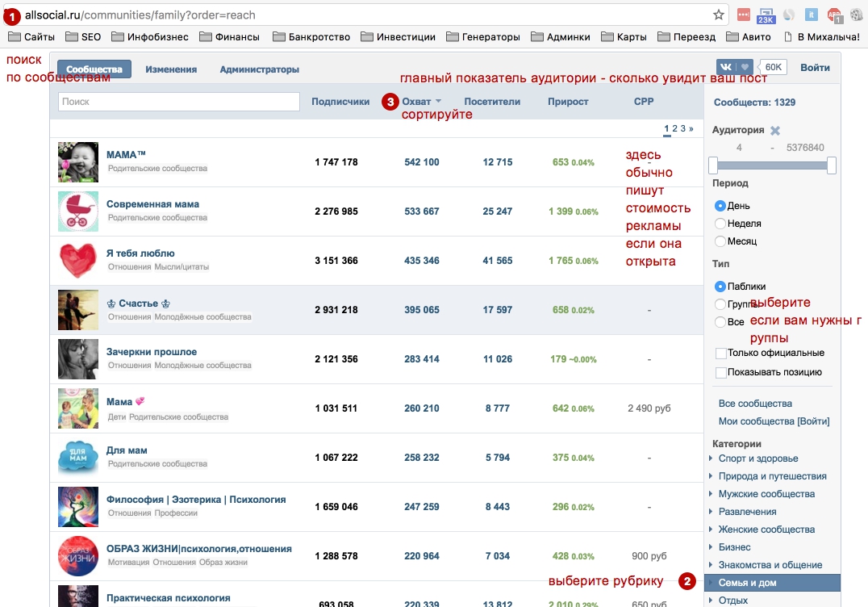The height and width of the screenshot is (607, 868).
Task: Select the Месяц period radio button
Action: tap(720, 241)
